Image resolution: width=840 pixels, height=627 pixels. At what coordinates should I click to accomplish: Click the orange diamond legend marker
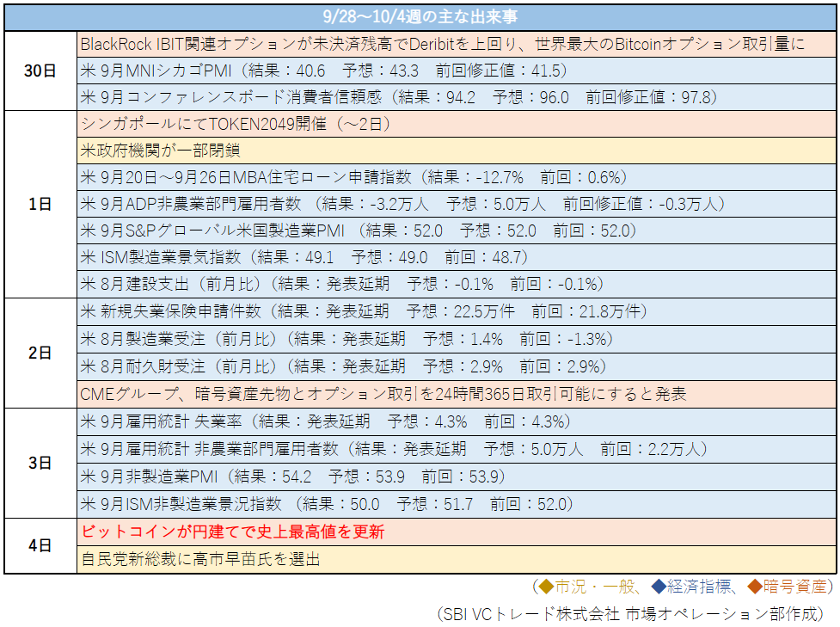pos(755,587)
